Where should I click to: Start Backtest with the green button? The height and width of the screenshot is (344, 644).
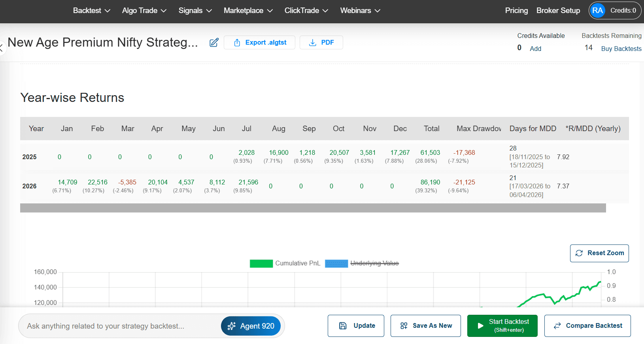[x=502, y=326]
